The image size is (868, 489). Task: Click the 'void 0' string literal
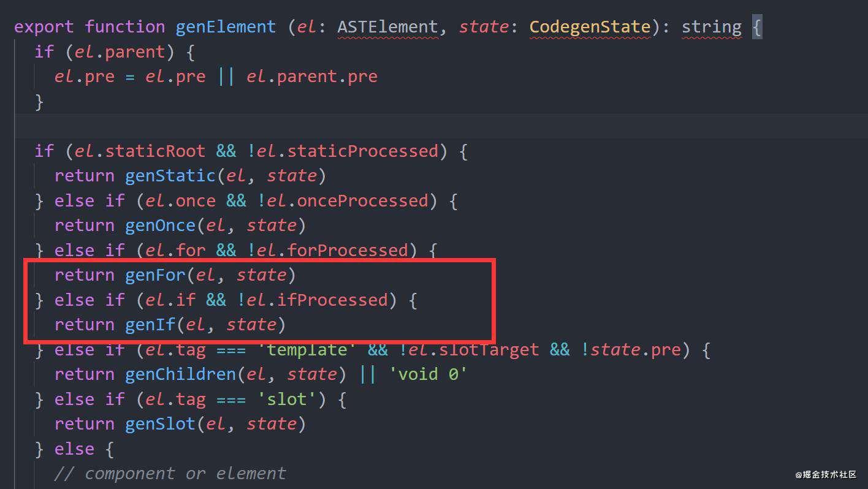pyautogui.click(x=428, y=374)
